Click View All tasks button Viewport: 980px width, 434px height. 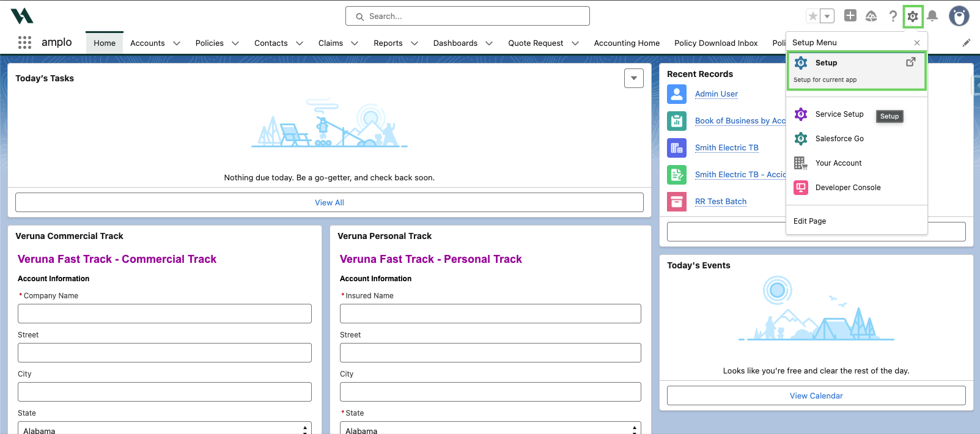[x=330, y=202]
